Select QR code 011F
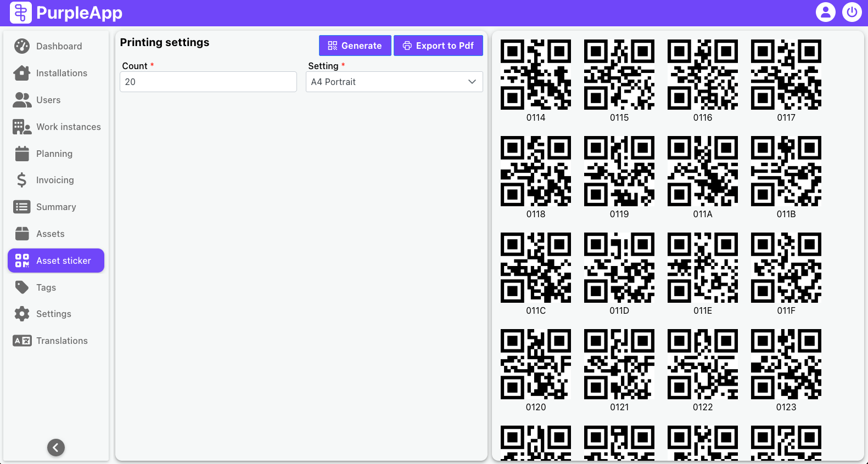The width and height of the screenshot is (868, 464). [786, 268]
